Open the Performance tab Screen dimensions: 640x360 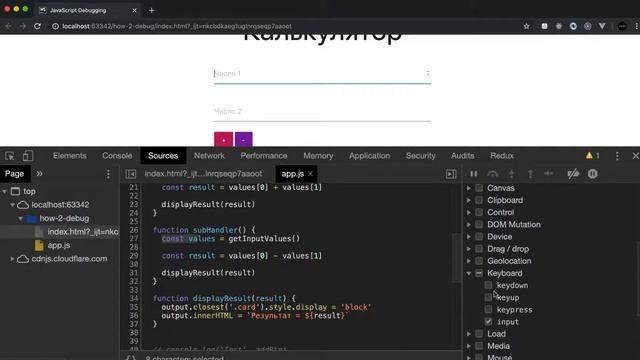tap(264, 156)
